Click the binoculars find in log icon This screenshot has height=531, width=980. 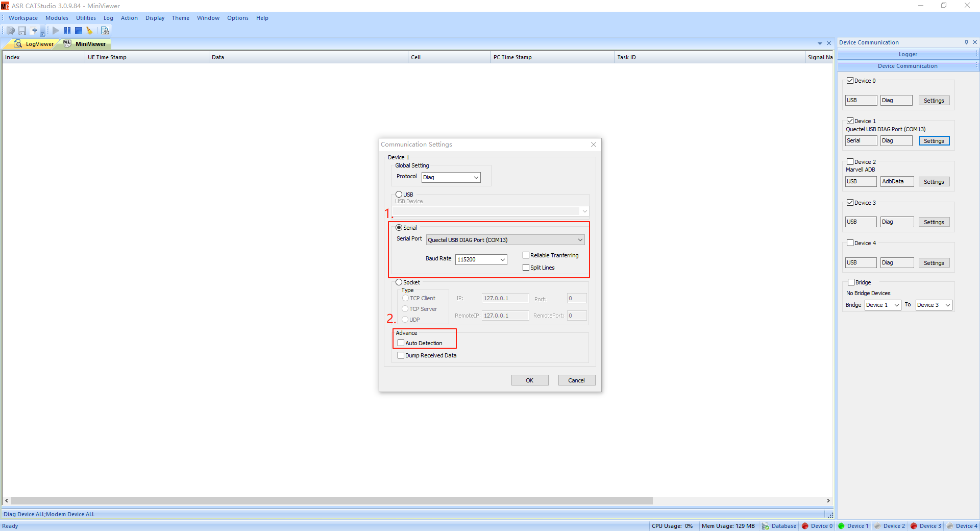[105, 31]
